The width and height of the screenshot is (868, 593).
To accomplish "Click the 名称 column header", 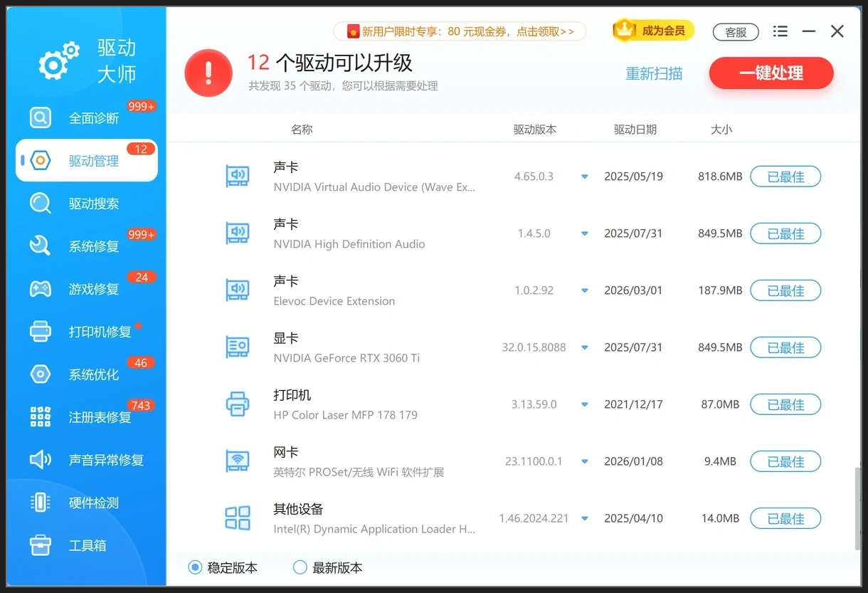I will coord(302,130).
